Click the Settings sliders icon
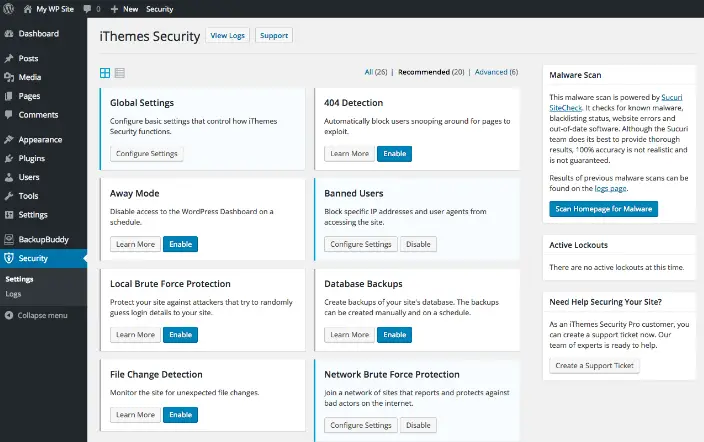 point(9,215)
